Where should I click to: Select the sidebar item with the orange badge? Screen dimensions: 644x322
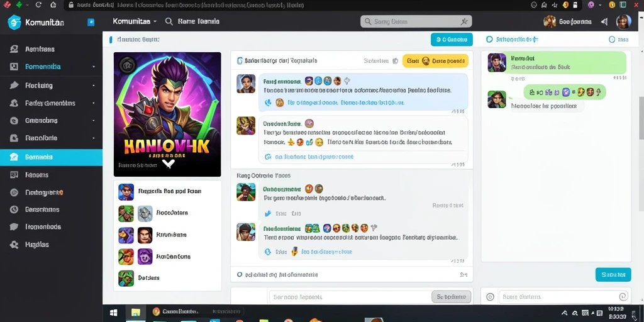pyautogui.click(x=51, y=192)
